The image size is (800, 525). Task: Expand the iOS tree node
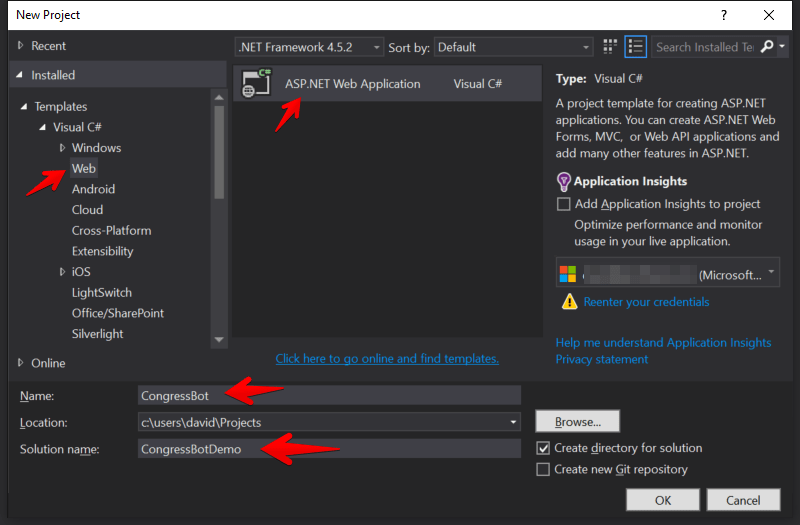coord(62,272)
